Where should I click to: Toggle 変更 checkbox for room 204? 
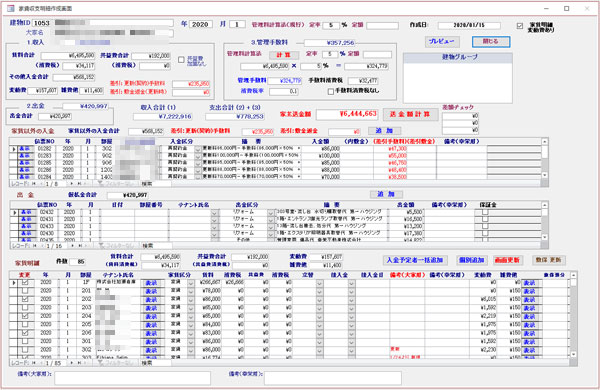pos(25,316)
